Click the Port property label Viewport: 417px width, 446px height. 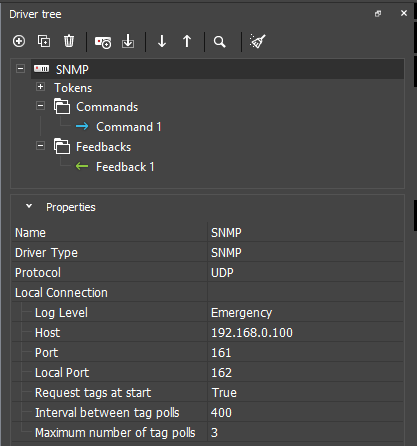pos(47,353)
